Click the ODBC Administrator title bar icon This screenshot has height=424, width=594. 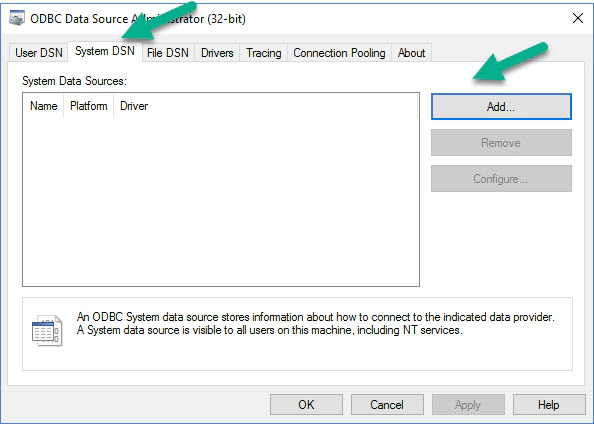16,18
